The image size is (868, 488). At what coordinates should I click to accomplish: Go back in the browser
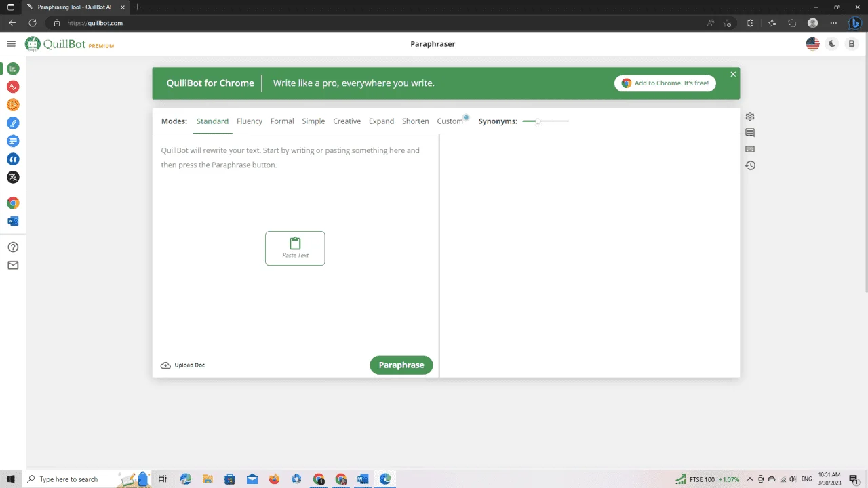(x=12, y=23)
